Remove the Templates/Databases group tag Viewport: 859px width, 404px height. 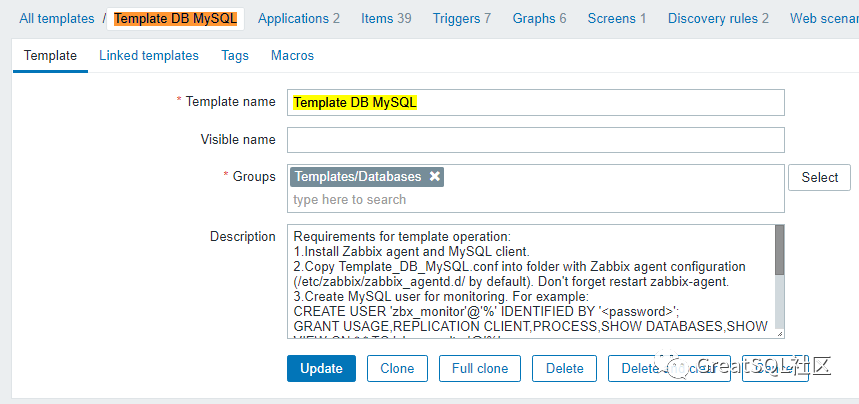(435, 177)
